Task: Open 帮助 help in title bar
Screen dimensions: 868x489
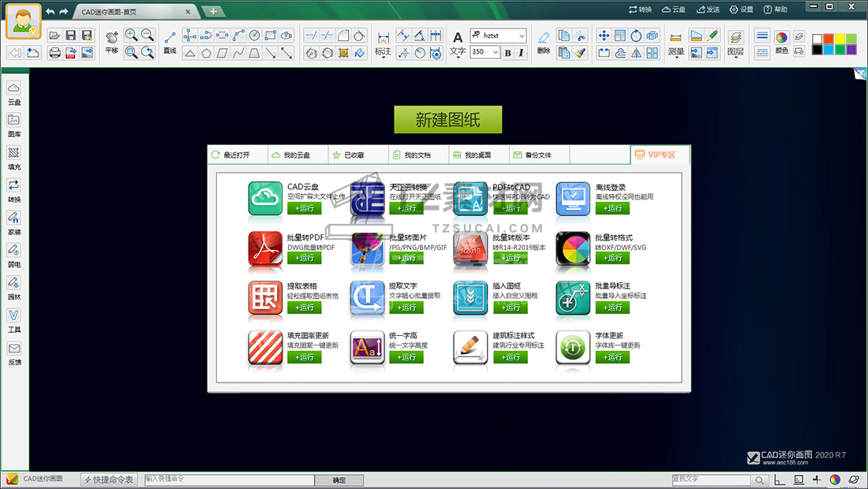Action: click(x=776, y=9)
